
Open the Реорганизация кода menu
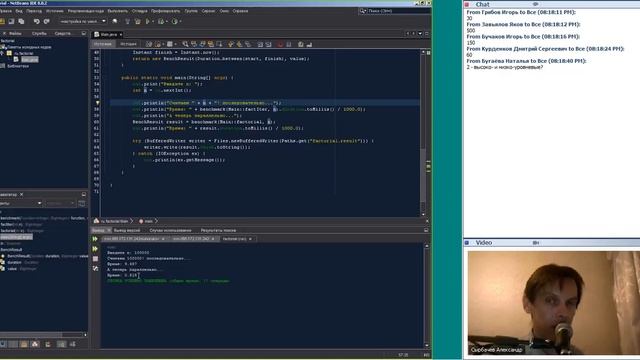point(86,11)
